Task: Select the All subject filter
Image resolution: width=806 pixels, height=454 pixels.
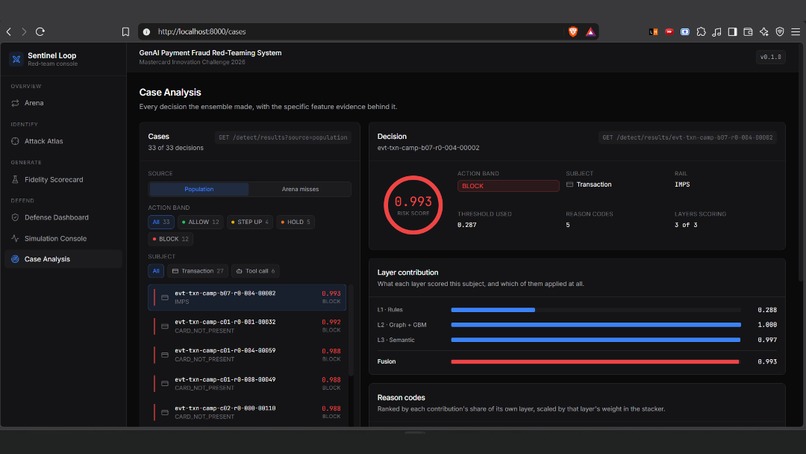Action: point(156,271)
